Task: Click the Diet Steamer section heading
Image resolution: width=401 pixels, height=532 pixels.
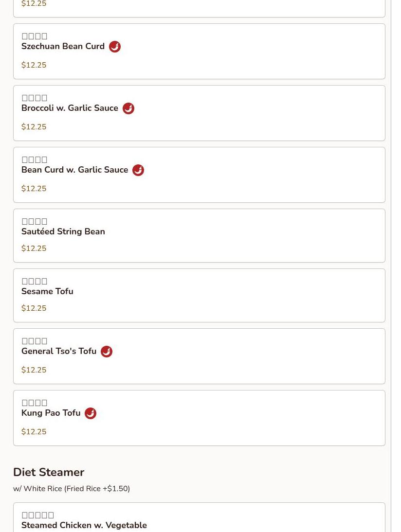Action: point(49,472)
